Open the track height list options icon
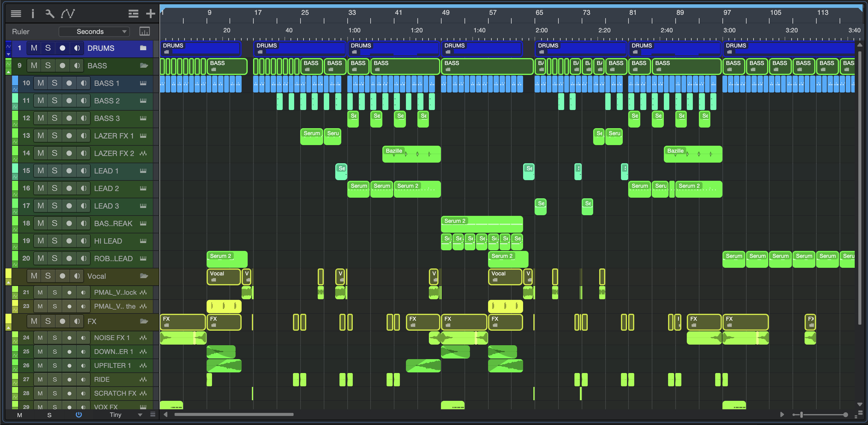The height and width of the screenshot is (425, 868). [153, 414]
